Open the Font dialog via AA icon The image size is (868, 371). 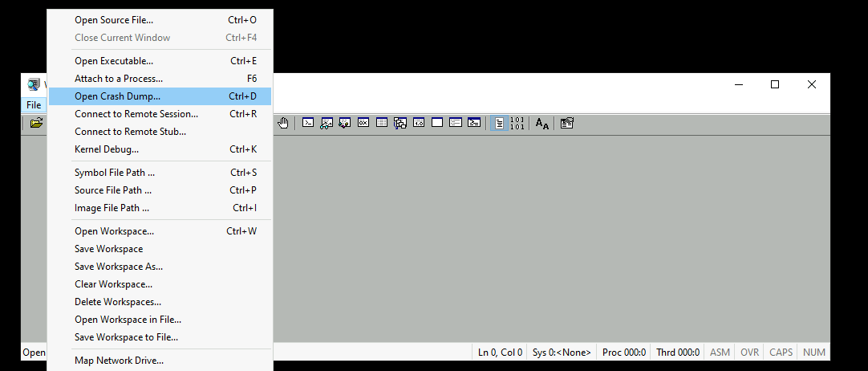(542, 123)
